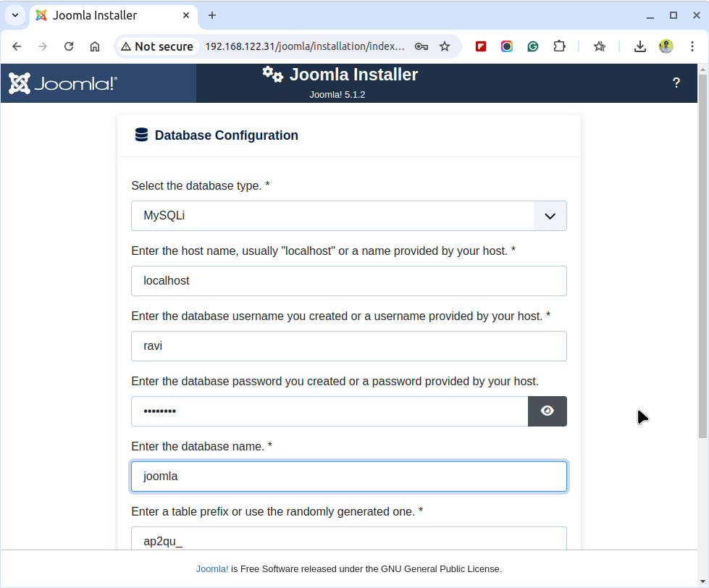
Task: Open the help question mark icon
Action: click(x=676, y=83)
